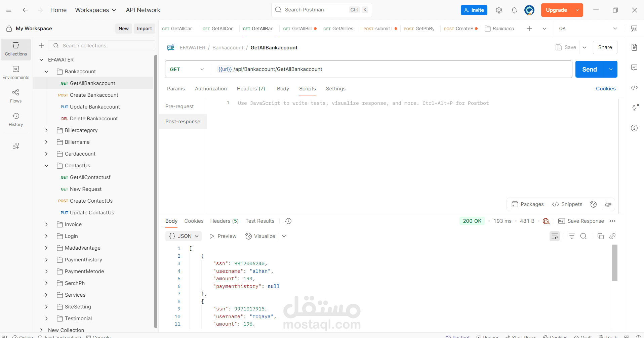Open the Documentation icon in right sidebar
This screenshot has width=644, height=338.
coord(634,47)
